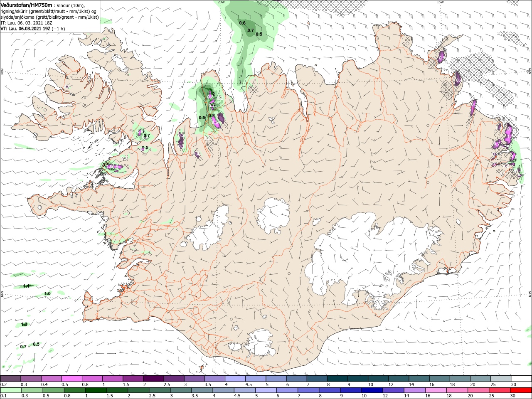Select the dark plum 2 swatch, upper legend row
Image resolution: width=532 pixels, height=399 pixels.
click(x=153, y=379)
